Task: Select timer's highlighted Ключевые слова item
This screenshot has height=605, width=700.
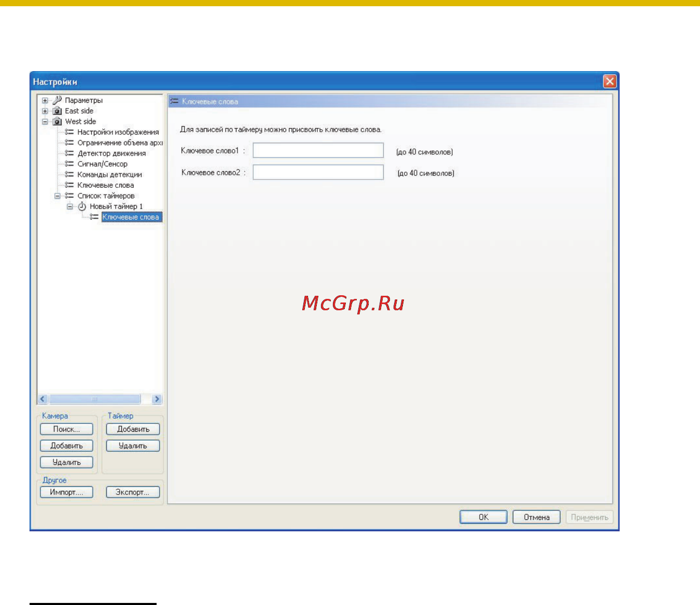Action: click(x=131, y=217)
